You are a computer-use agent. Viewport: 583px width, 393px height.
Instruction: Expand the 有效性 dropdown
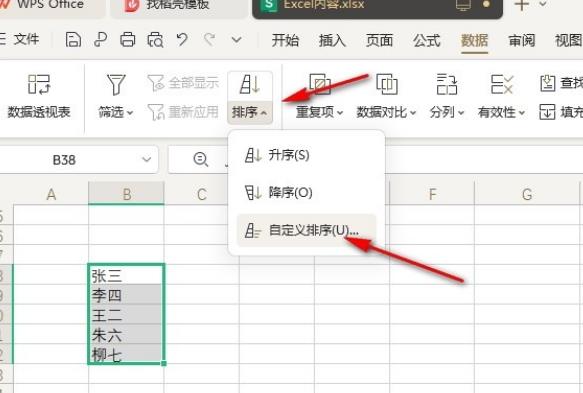click(522, 113)
